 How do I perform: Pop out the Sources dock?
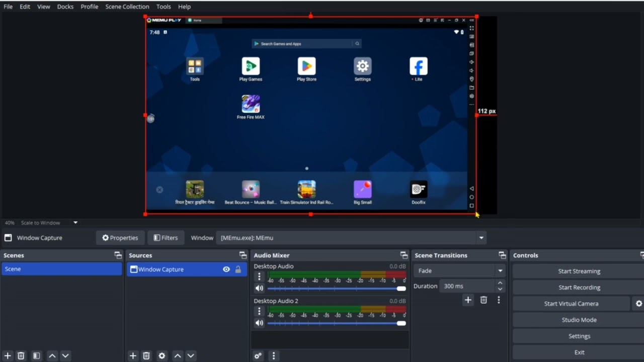[243, 255]
